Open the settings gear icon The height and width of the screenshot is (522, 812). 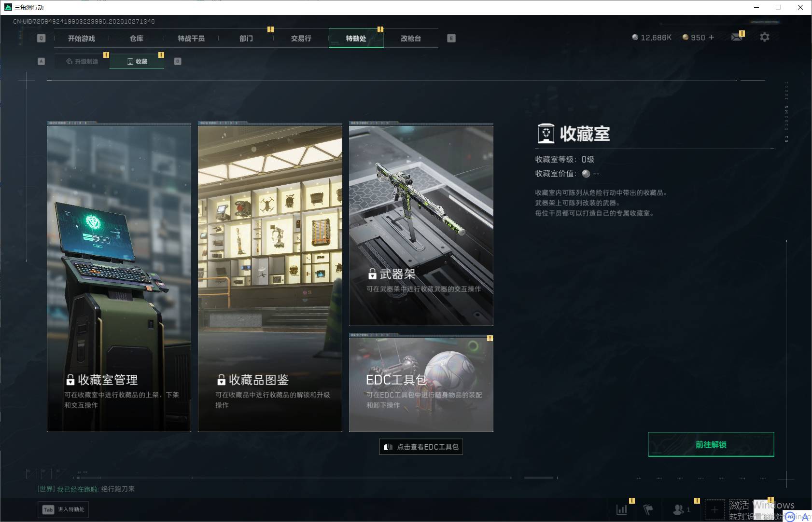765,37
